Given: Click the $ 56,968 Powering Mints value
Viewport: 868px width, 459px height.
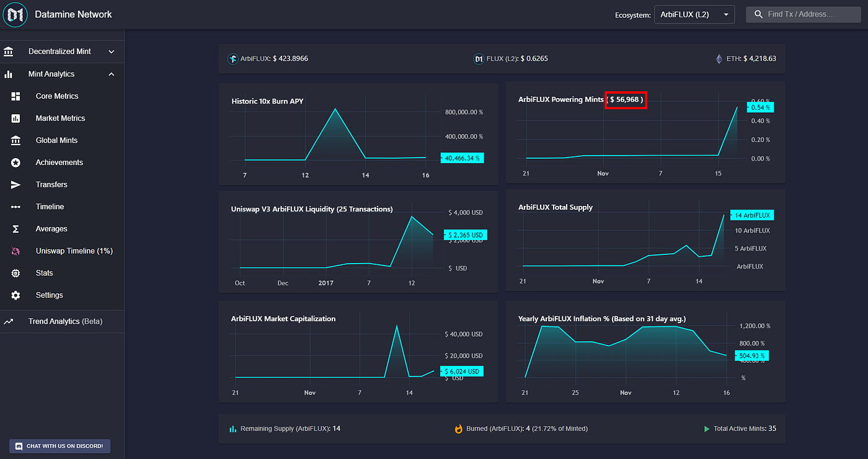Looking at the screenshot, I should click(626, 99).
